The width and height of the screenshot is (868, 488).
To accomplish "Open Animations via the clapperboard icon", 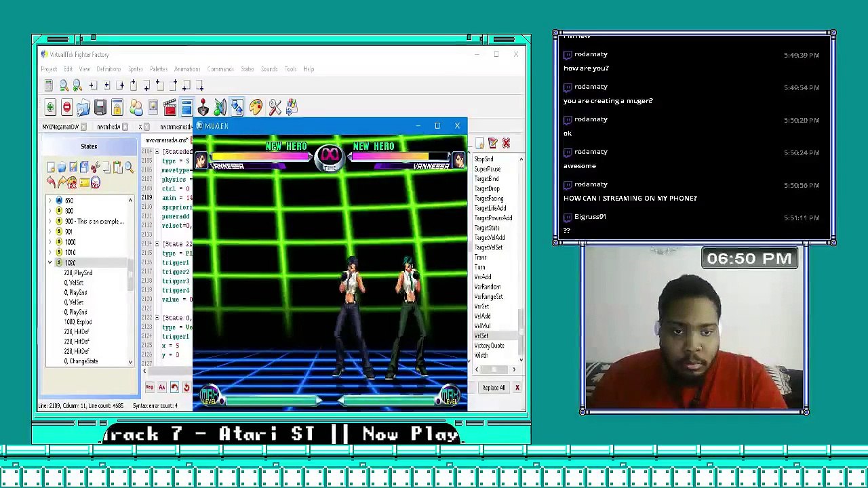I will [x=170, y=107].
